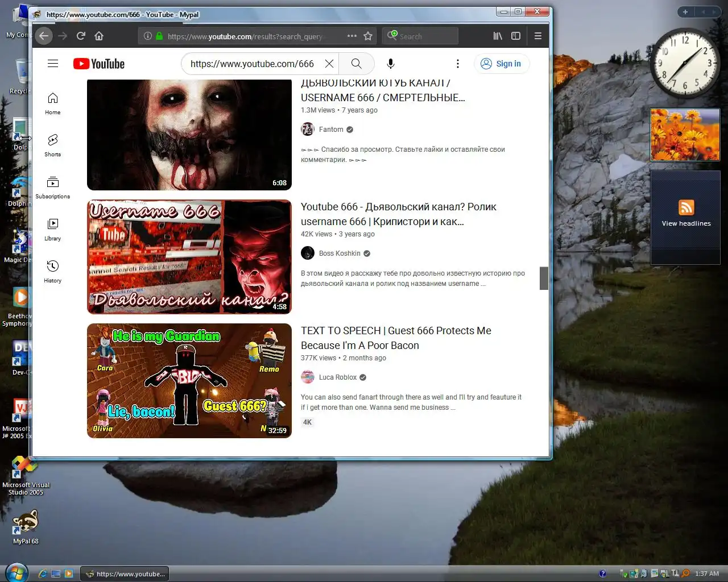Open the Fantom channel name link

(331, 130)
